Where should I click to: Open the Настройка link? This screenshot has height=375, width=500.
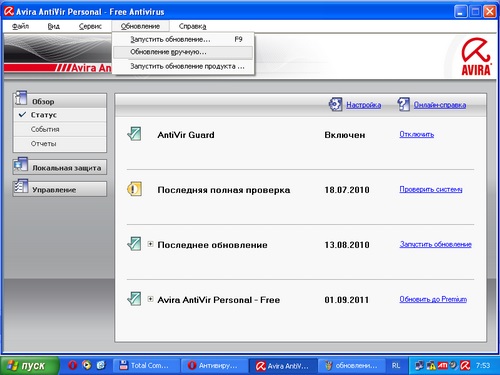click(364, 105)
